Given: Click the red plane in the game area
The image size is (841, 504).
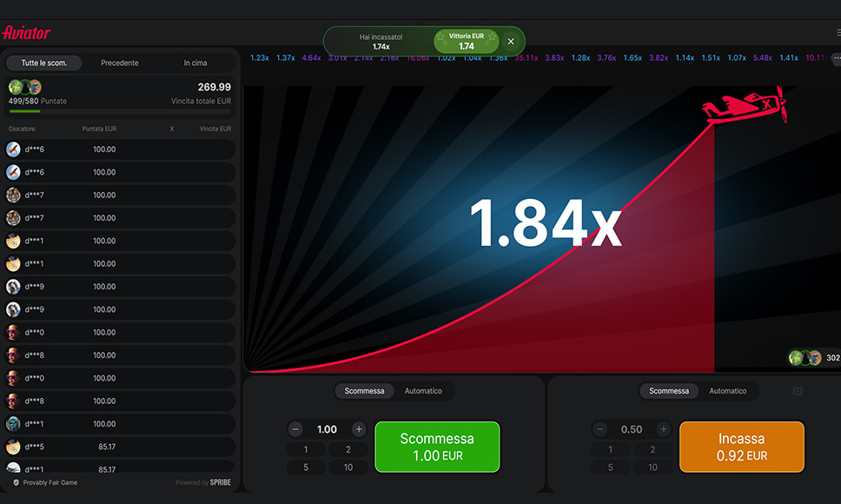Looking at the screenshot, I should 744,106.
